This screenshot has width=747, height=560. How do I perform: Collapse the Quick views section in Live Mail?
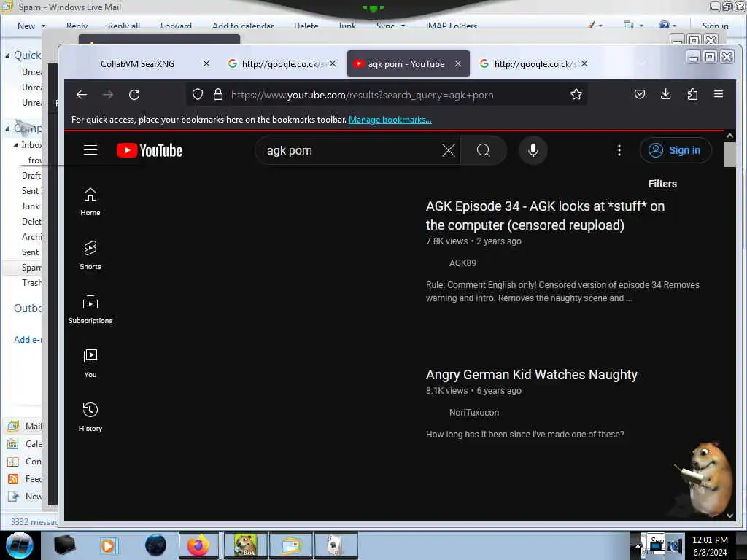tap(7, 55)
